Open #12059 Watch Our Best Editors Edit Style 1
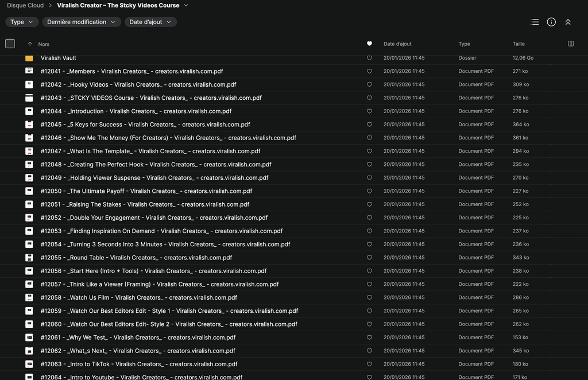Viewport: 588px width, 380px height. click(169, 311)
